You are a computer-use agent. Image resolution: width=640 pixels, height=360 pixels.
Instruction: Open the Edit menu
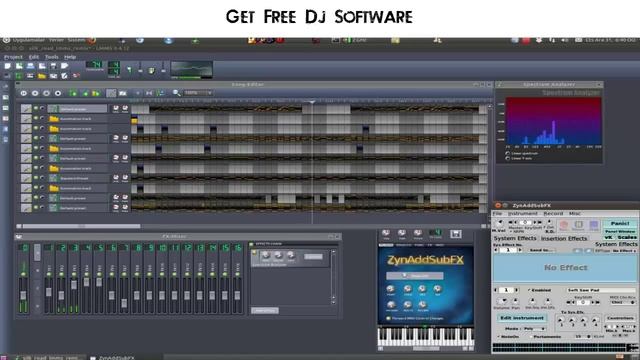pos(34,57)
